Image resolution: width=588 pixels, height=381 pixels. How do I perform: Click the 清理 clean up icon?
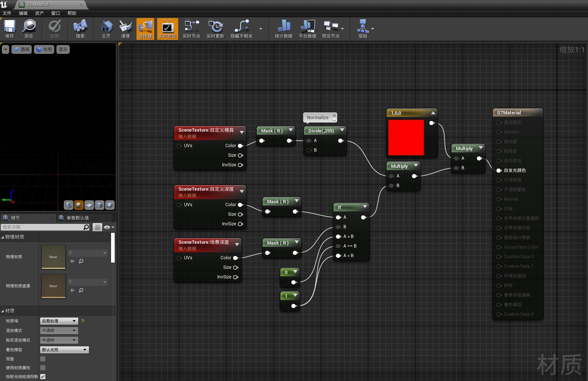[125, 29]
